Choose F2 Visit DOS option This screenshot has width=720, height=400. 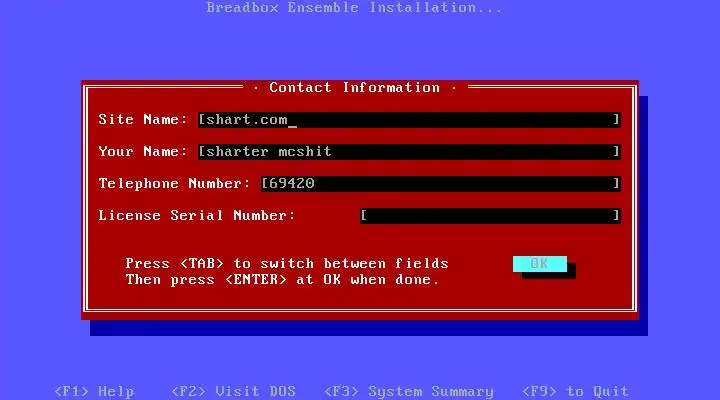[x=233, y=391]
